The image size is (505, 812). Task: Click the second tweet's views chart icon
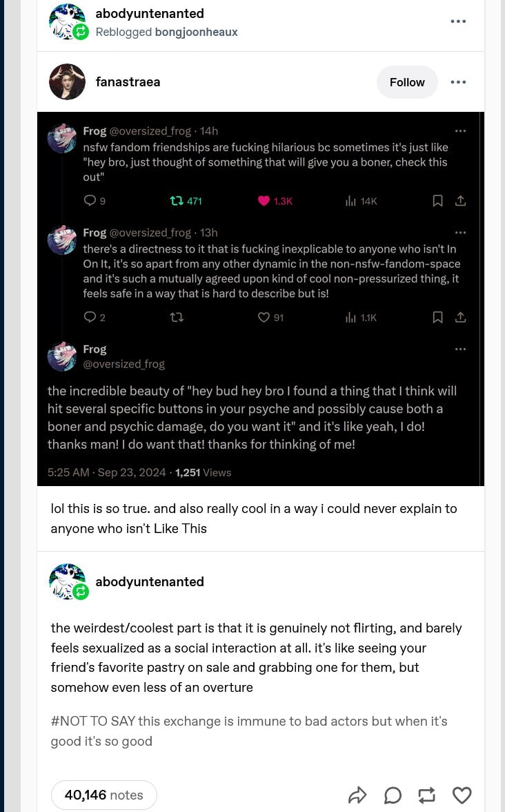pos(350,318)
